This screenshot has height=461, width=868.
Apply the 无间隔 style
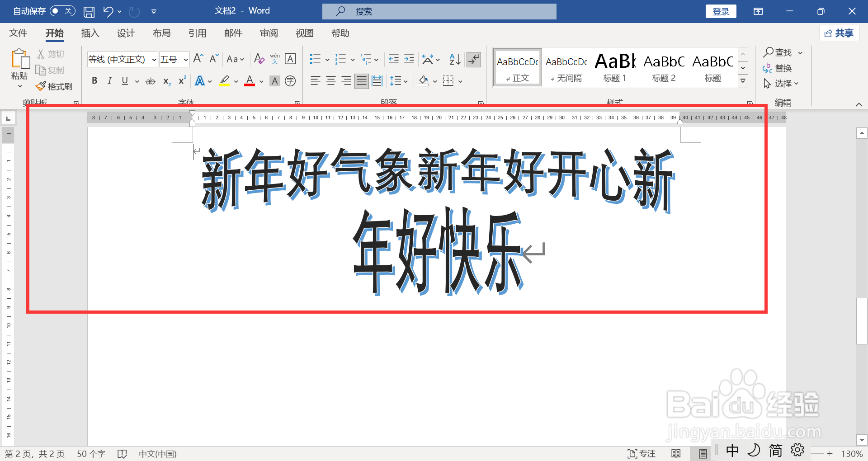point(566,67)
